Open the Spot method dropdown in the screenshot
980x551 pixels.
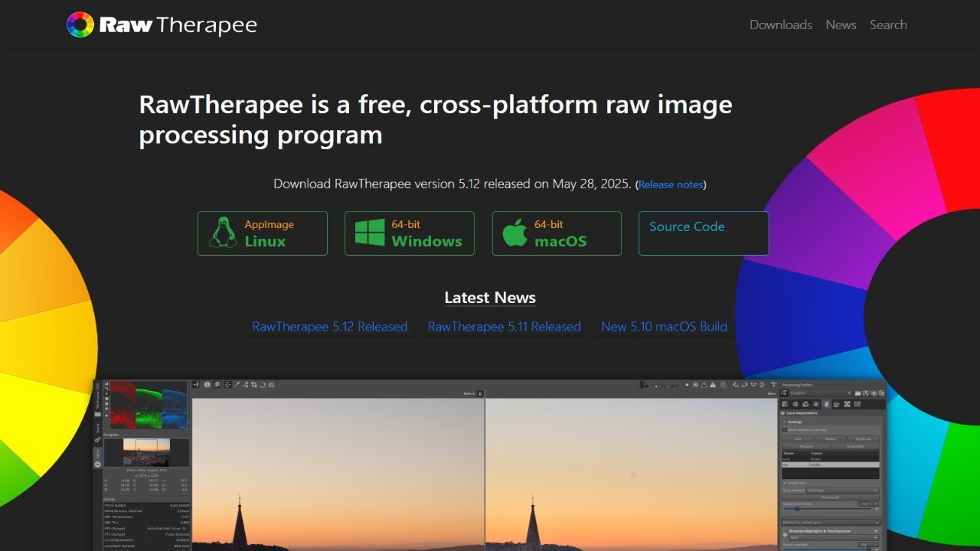pyautogui.click(x=842, y=491)
